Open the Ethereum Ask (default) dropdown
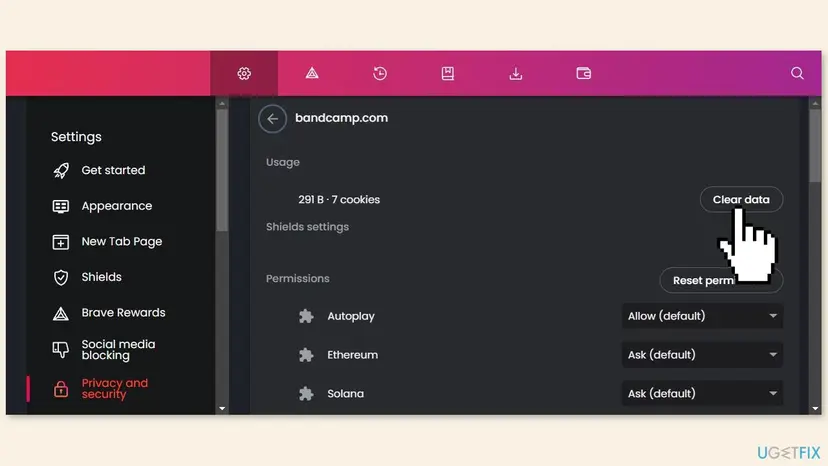The width and height of the screenshot is (828, 466). [x=702, y=355]
